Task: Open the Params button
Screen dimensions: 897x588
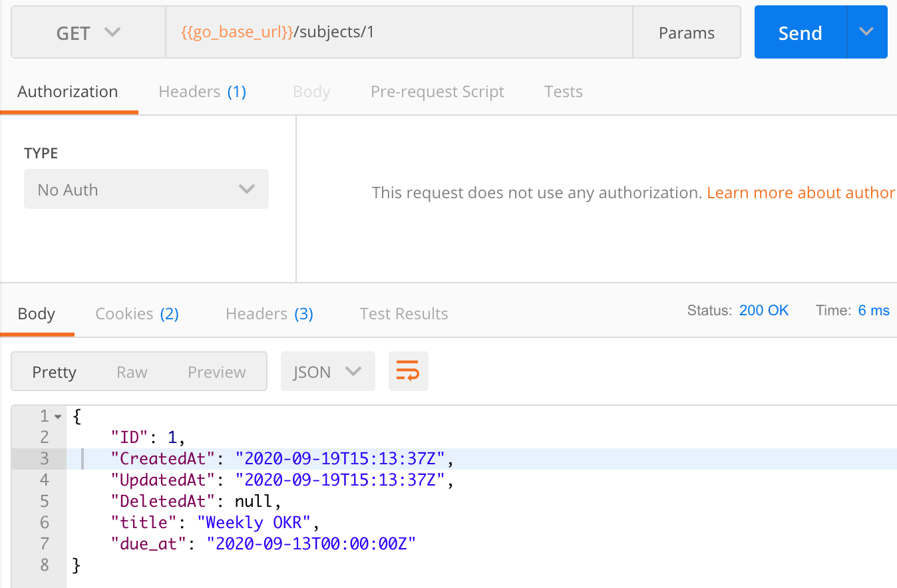Action: click(686, 33)
